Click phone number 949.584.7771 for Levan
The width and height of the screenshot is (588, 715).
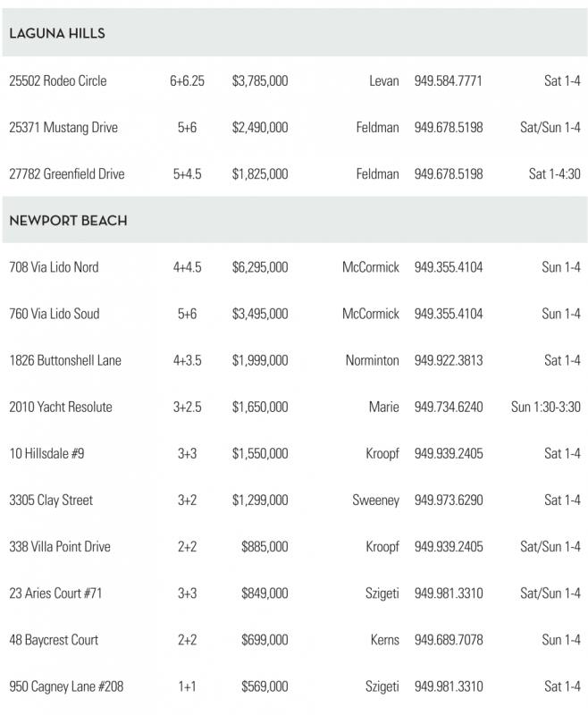click(448, 81)
